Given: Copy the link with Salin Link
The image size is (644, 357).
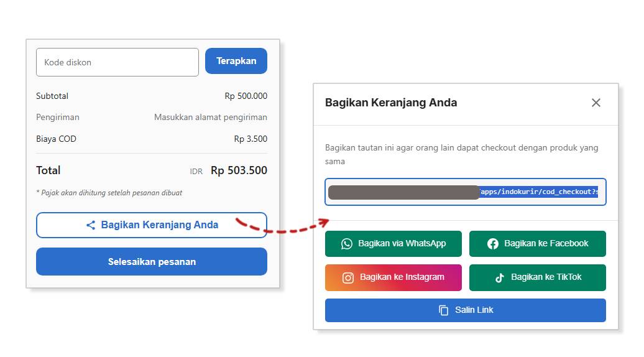Looking at the screenshot, I should click(466, 310).
